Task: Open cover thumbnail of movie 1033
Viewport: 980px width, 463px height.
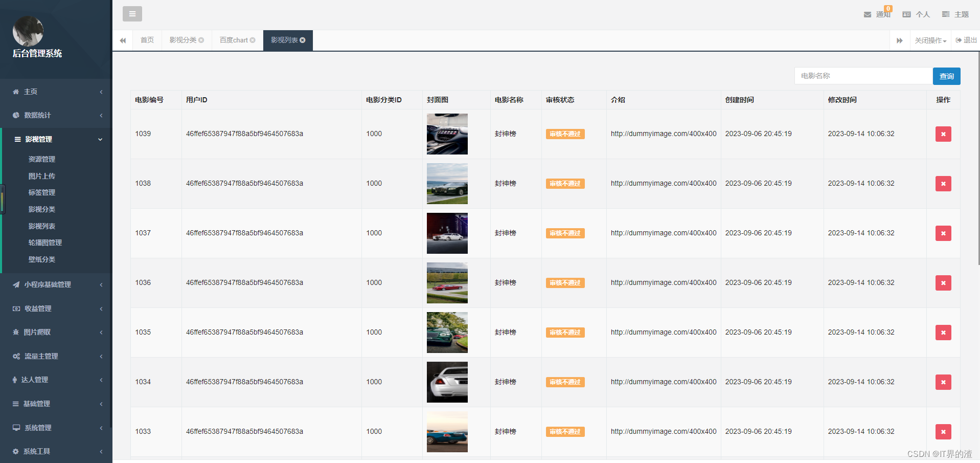Action: pyautogui.click(x=447, y=432)
